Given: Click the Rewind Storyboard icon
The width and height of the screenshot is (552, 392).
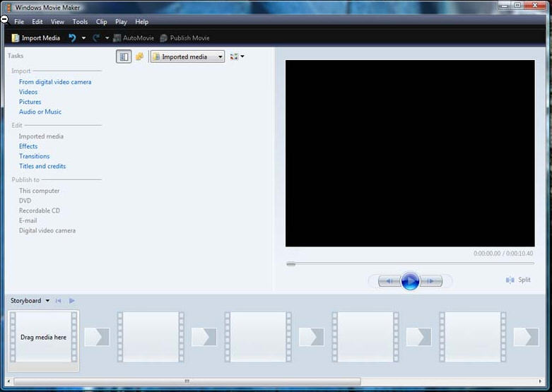Looking at the screenshot, I should [x=59, y=300].
